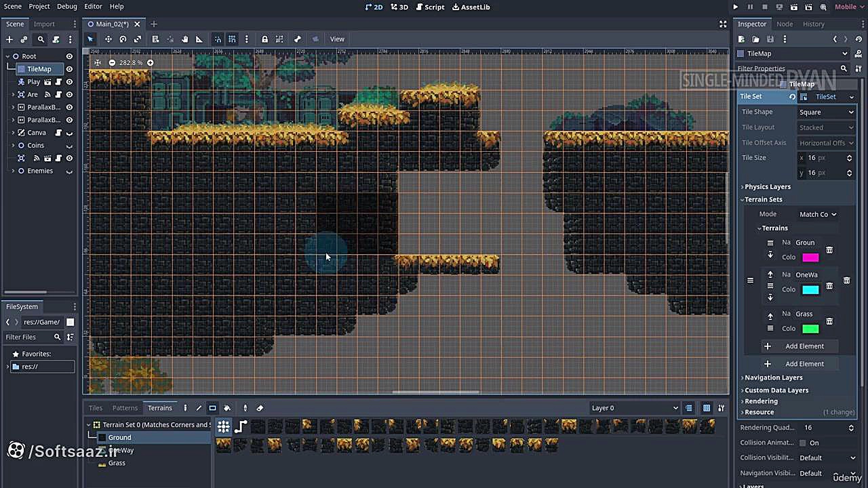Collapse the Root node in scene tree
The height and width of the screenshot is (488, 868).
click(7, 56)
